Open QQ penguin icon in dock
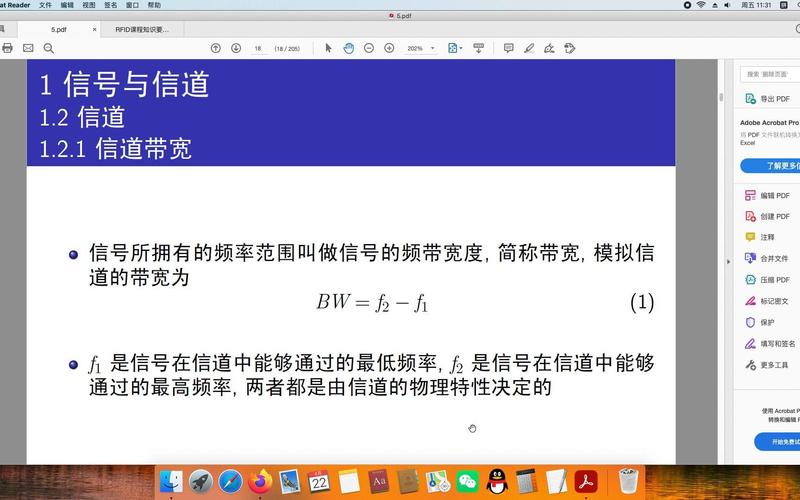The width and height of the screenshot is (800, 500). [x=497, y=481]
